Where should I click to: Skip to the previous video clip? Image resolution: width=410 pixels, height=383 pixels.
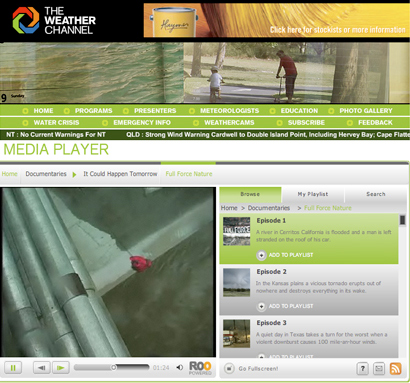click(42, 368)
